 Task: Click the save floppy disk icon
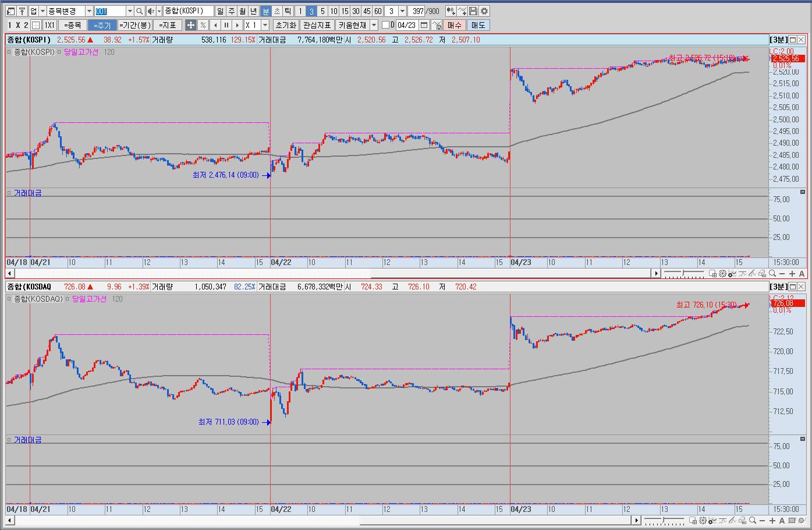pos(473,11)
